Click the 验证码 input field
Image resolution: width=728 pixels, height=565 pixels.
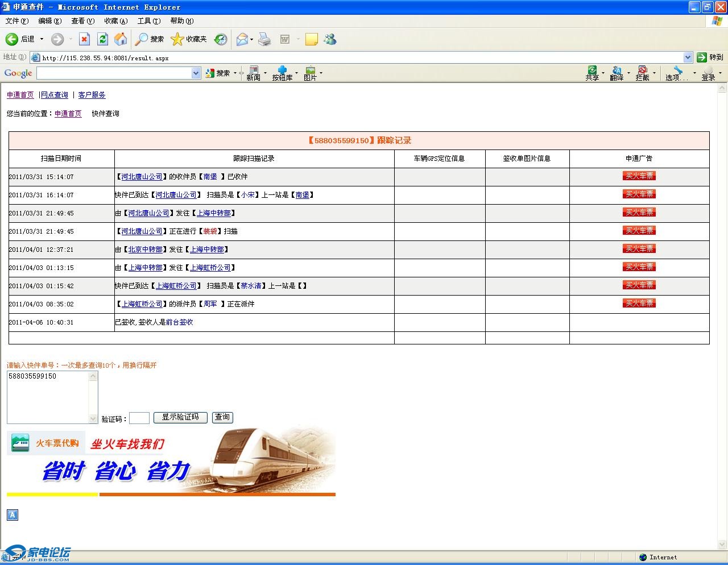click(139, 418)
